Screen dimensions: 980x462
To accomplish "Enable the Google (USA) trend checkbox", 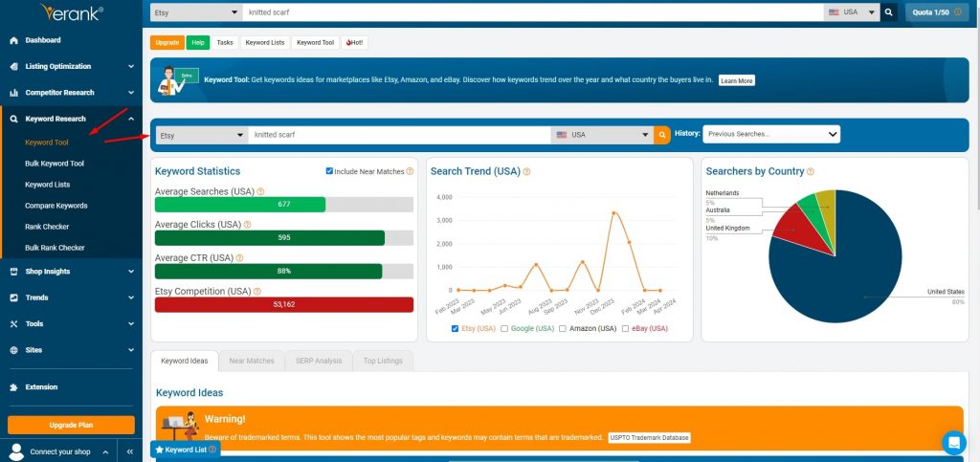I will [x=504, y=328].
